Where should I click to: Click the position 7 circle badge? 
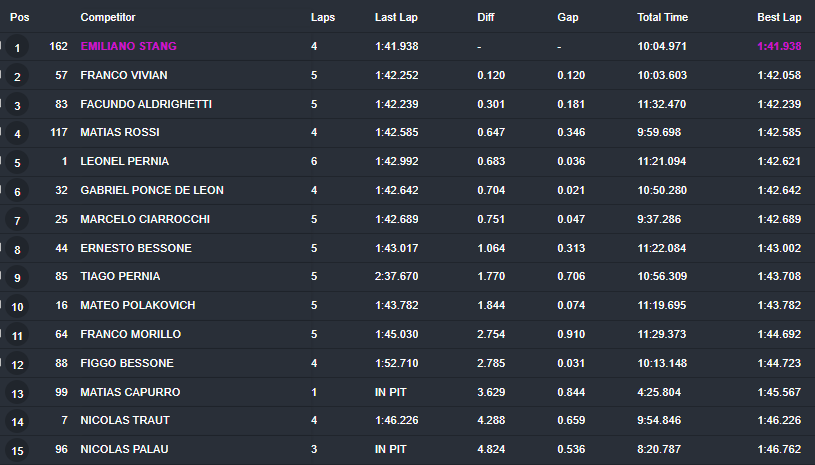click(x=17, y=220)
